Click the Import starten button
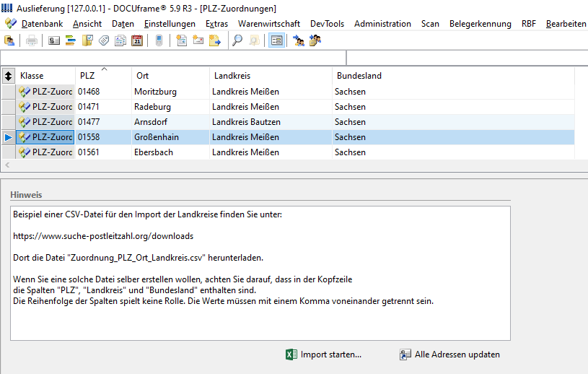The height and width of the screenshot is (374, 588). (x=324, y=355)
